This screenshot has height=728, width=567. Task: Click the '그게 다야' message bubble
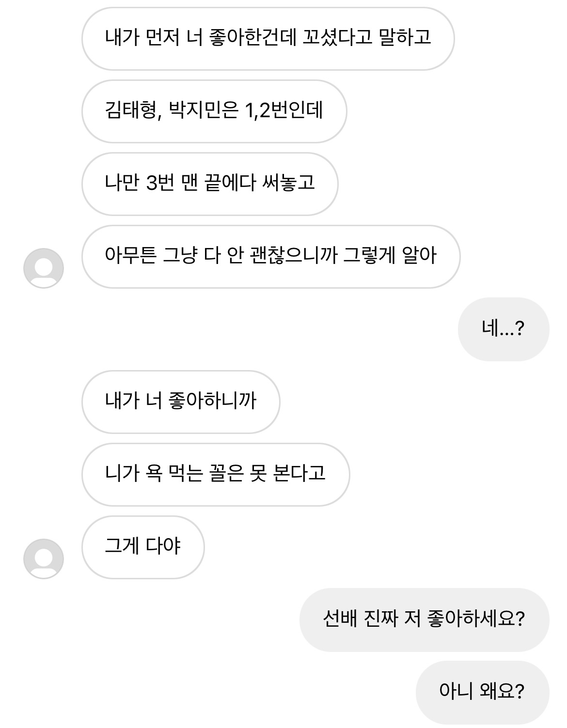(x=143, y=547)
